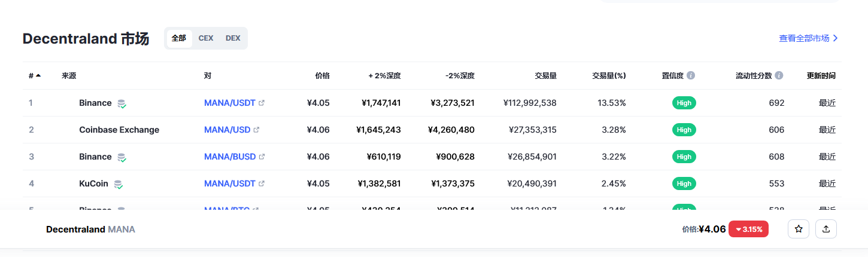Click the share upload icon button

826,229
